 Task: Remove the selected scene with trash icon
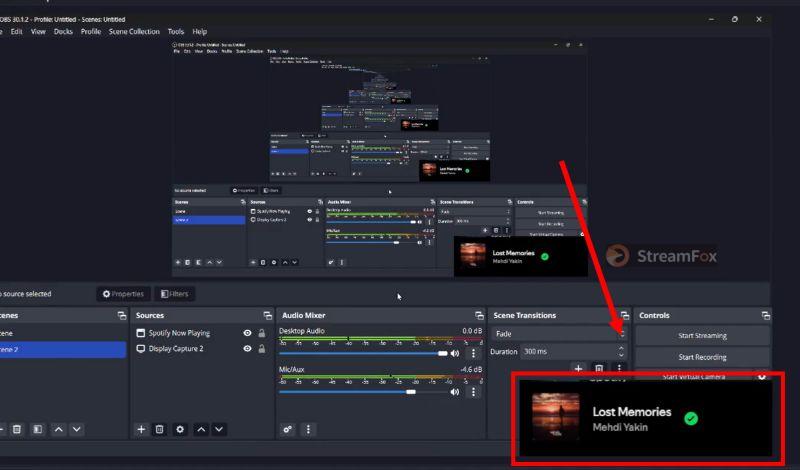(17, 429)
